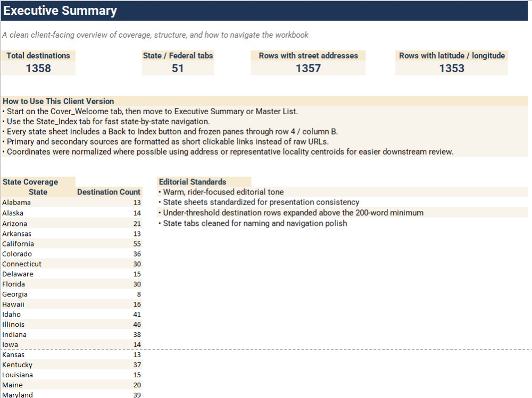Select the 1358 total destinations value
The width and height of the screenshot is (532, 398).
(38, 68)
